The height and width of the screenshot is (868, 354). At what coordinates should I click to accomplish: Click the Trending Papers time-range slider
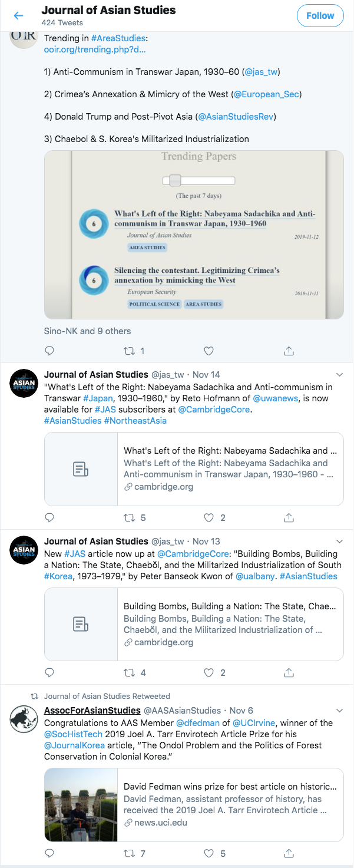[175, 180]
